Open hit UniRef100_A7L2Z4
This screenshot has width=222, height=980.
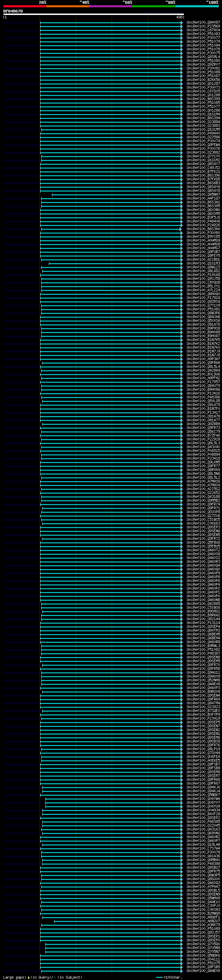(x=203, y=290)
